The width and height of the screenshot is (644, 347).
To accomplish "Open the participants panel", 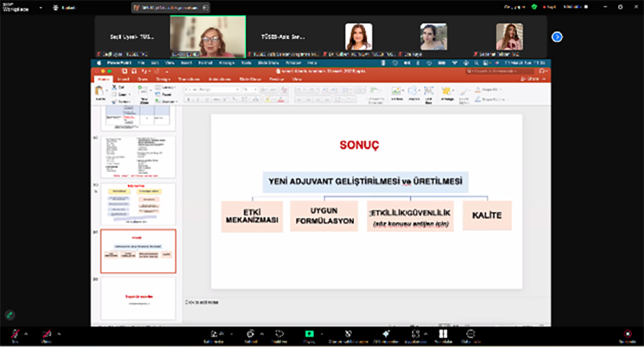I will [215, 333].
